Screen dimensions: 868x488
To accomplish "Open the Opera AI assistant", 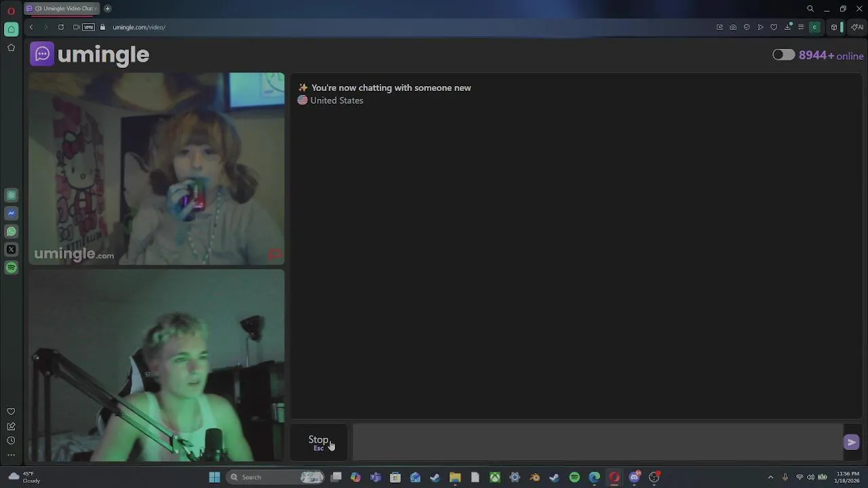I will click(857, 27).
